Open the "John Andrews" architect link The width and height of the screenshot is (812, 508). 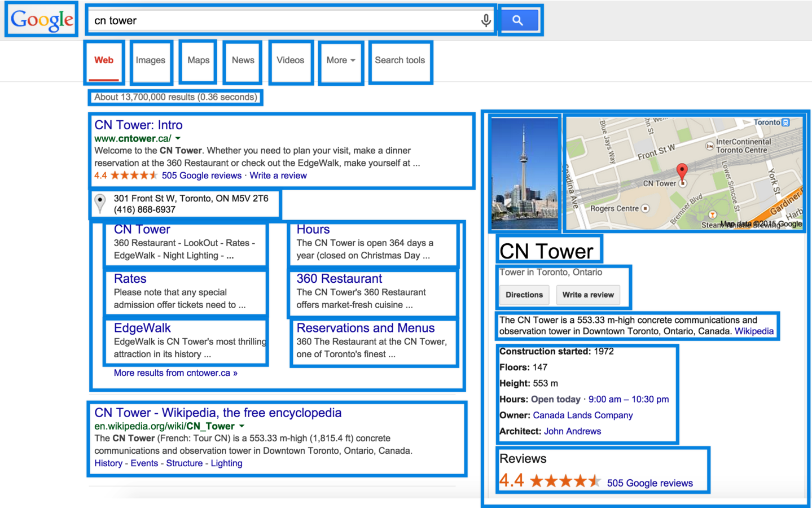click(x=573, y=431)
